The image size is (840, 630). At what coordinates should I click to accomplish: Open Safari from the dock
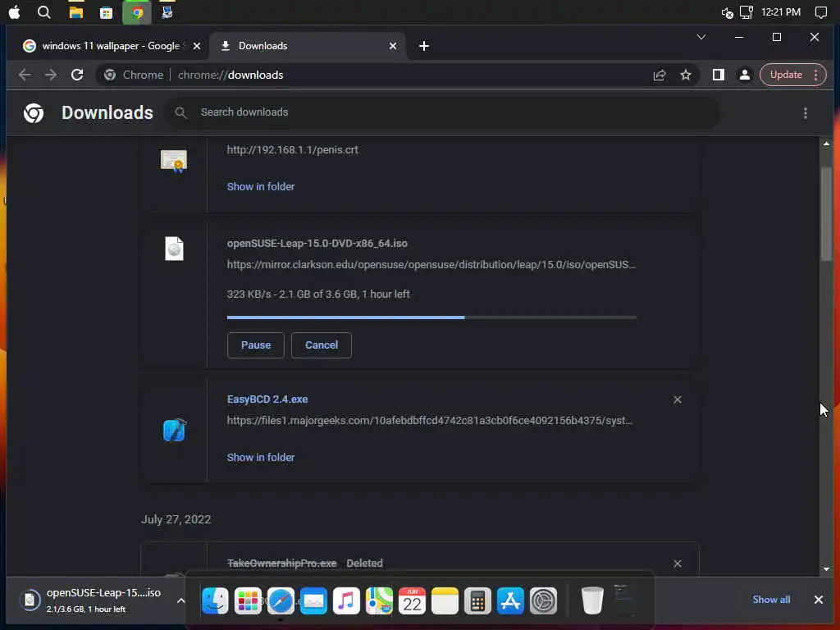click(281, 600)
